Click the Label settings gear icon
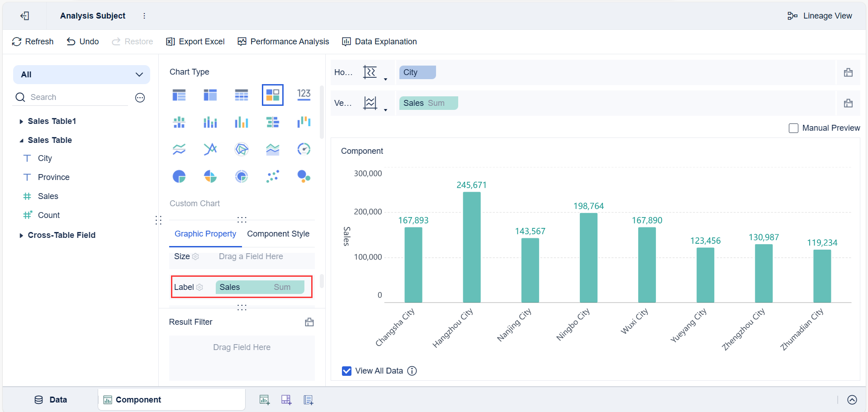Image resolution: width=868 pixels, height=412 pixels. [199, 287]
